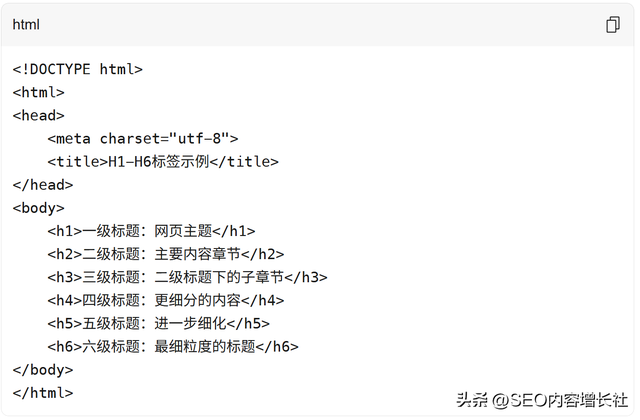Click the h4 四级标题 line
This screenshot has width=640, height=420.
[166, 300]
